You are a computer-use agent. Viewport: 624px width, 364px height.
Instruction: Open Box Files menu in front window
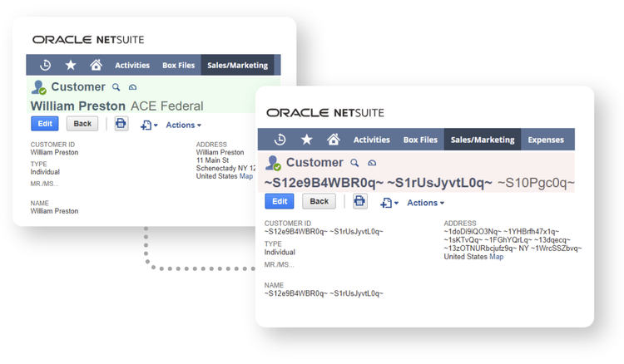pyautogui.click(x=420, y=140)
